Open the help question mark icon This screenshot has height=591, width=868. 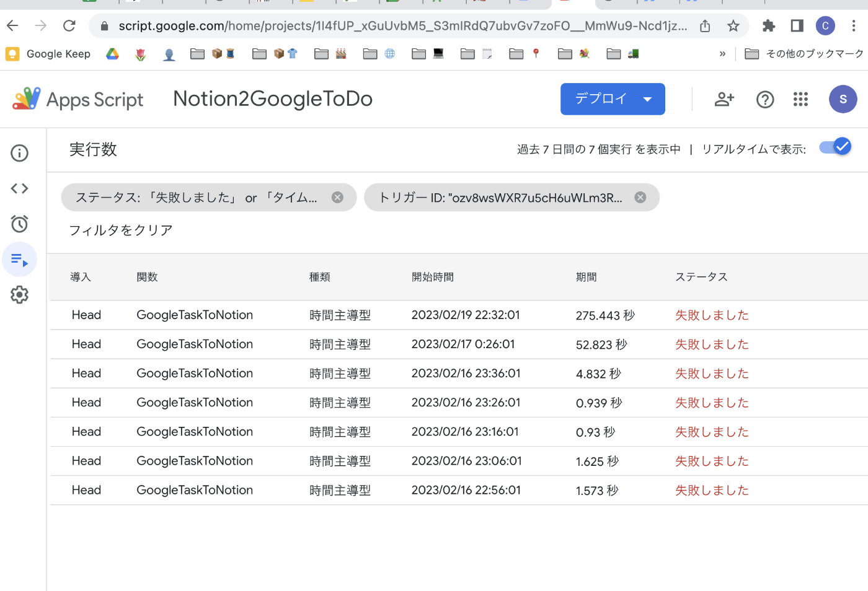tap(765, 99)
